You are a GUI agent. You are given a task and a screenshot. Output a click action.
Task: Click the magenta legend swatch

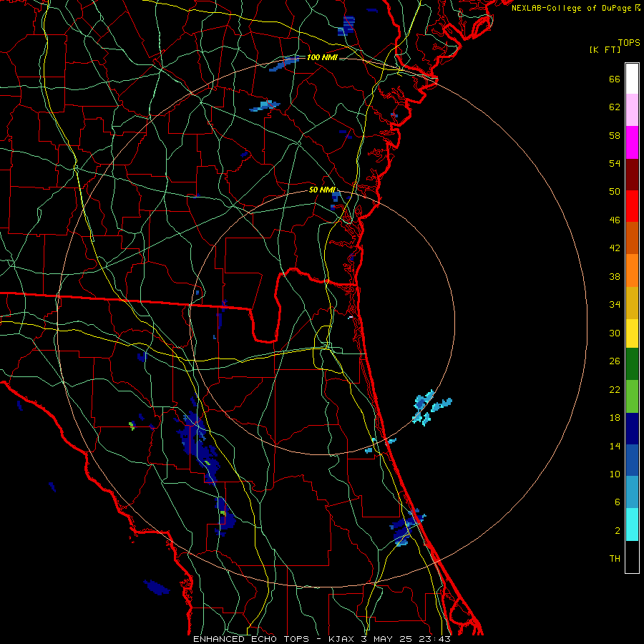632,142
